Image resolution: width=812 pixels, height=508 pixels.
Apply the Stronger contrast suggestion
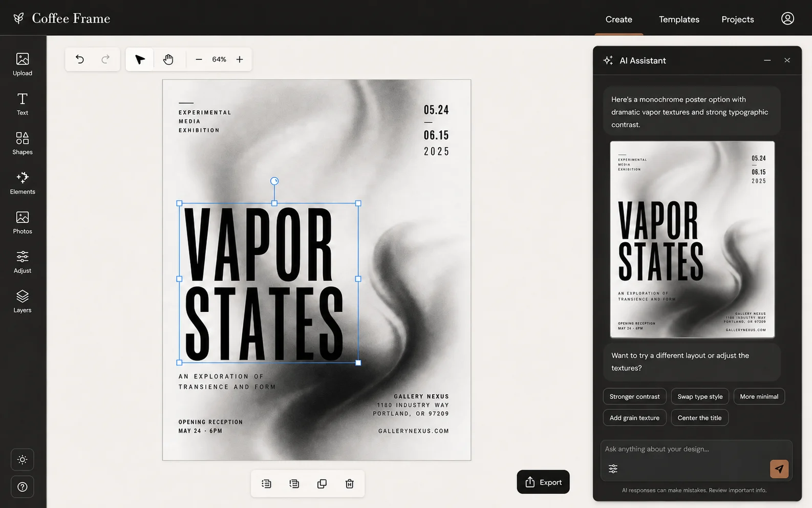tap(634, 396)
